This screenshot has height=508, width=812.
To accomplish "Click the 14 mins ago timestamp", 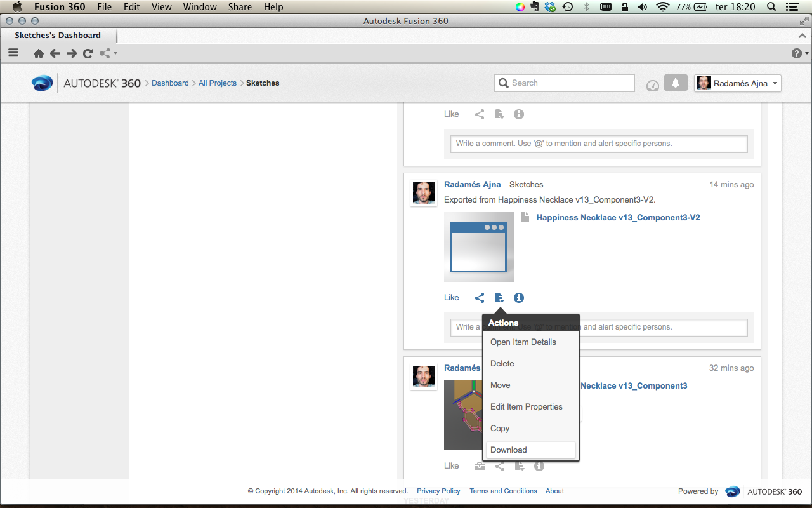I will click(x=731, y=185).
